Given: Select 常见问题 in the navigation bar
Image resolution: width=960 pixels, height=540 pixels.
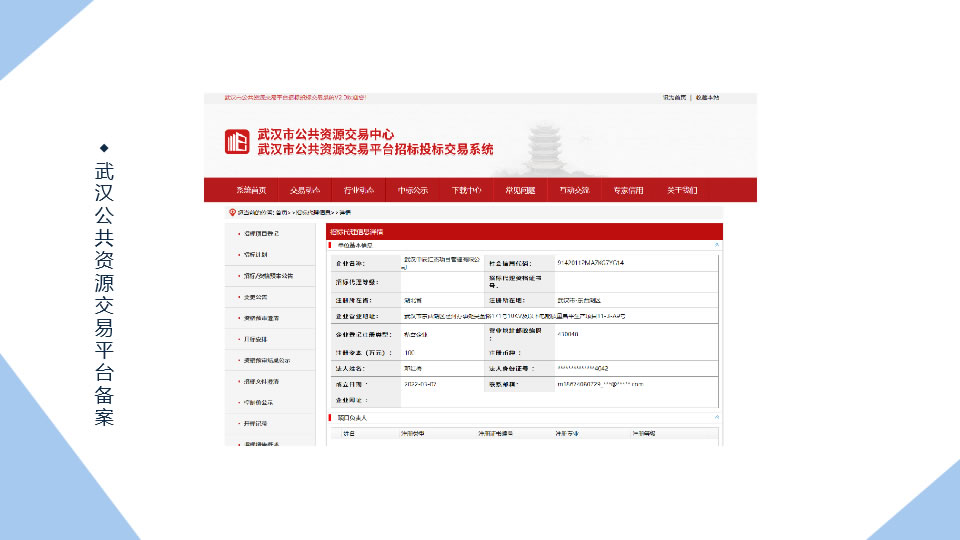Looking at the screenshot, I should coord(520,190).
